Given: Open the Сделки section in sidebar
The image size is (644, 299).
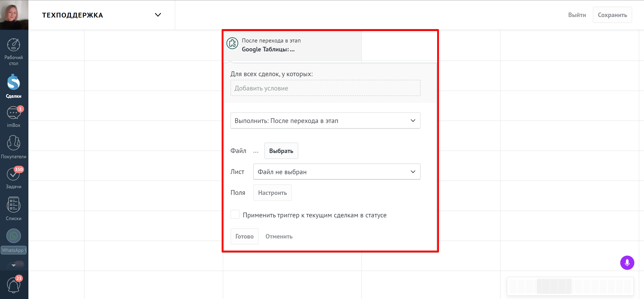Looking at the screenshot, I should [13, 86].
